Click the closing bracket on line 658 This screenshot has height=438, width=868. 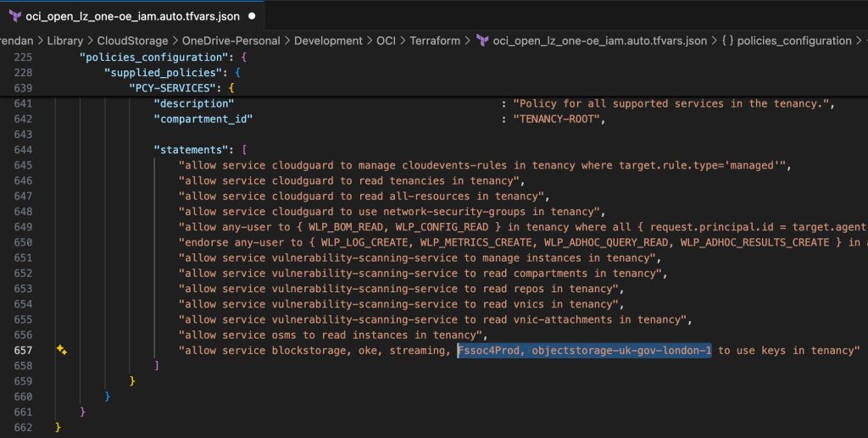pos(157,366)
